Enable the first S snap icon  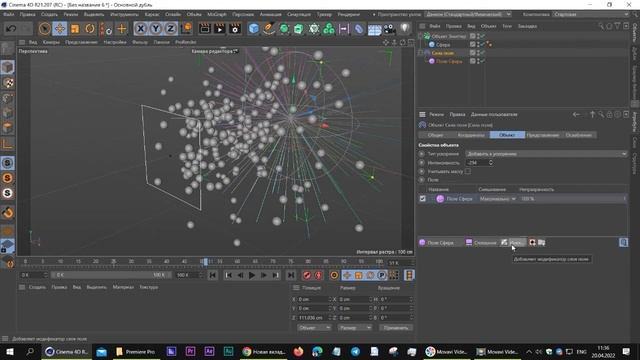tap(8, 163)
